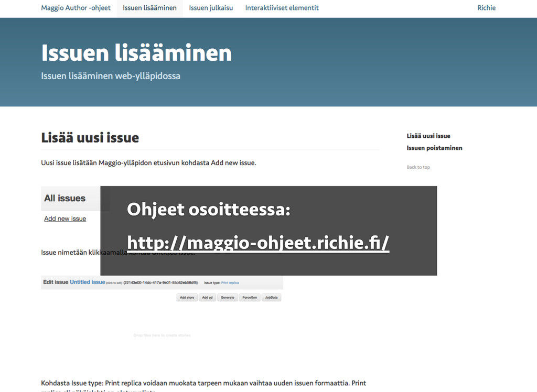Jump to Issuen poistaminen section
Screen dimensions: 537x392
coord(434,148)
